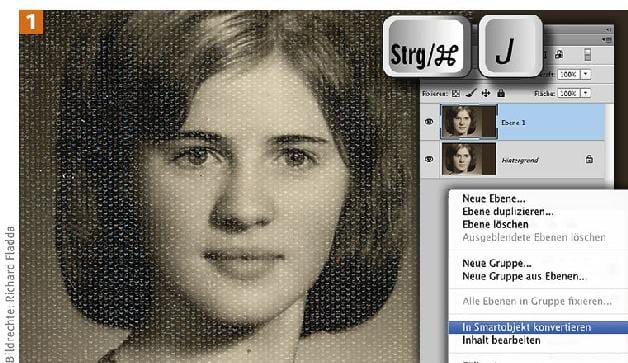The image size is (628, 363).
Task: Choose Ebene duplizieren... from the menu
Action: pyautogui.click(x=507, y=211)
